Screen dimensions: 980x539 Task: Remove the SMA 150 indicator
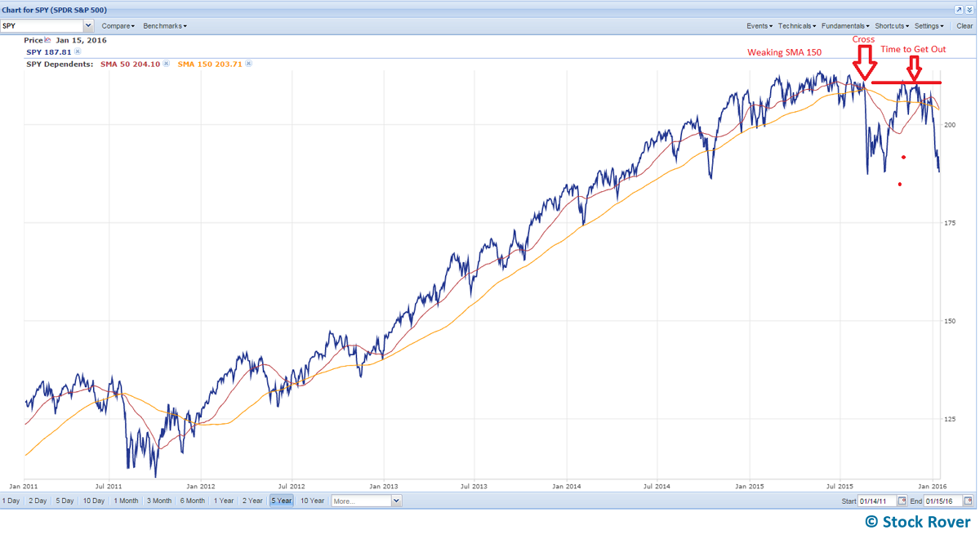coord(247,63)
